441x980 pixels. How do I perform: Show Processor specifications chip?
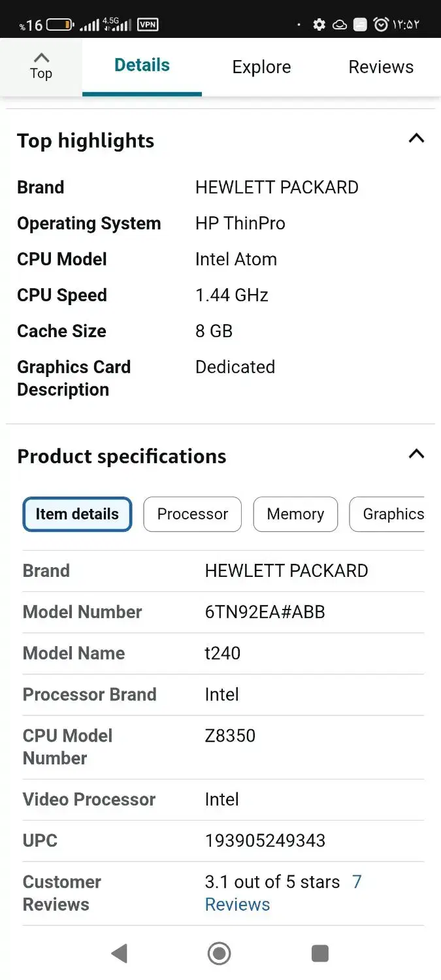[193, 514]
